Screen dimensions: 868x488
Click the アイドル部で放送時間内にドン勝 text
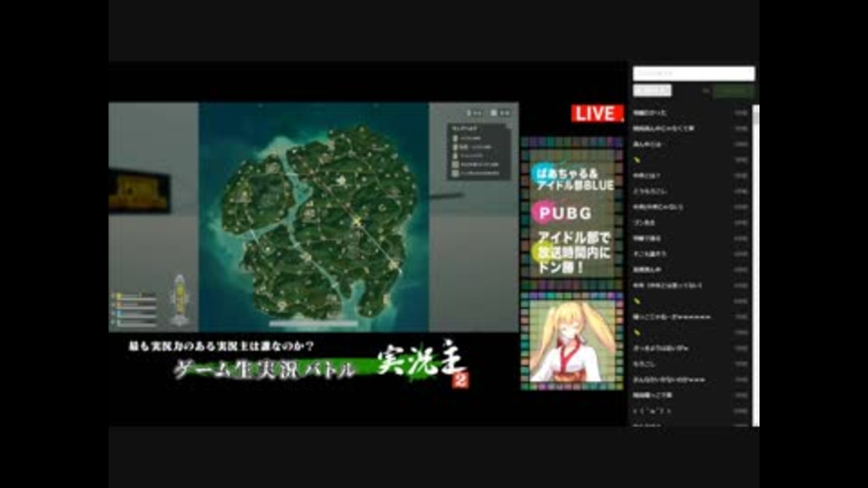pyautogui.click(x=574, y=253)
